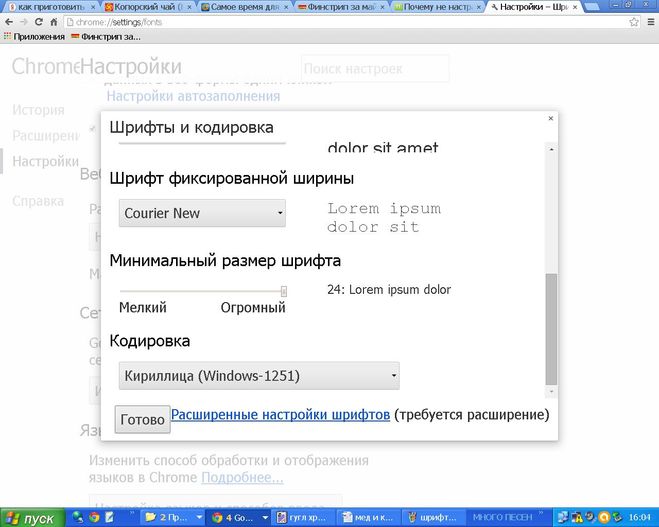Click the МНОГО ПЕСЕН taskbar toolbar
Screen dimensions: 659x527
502,517
